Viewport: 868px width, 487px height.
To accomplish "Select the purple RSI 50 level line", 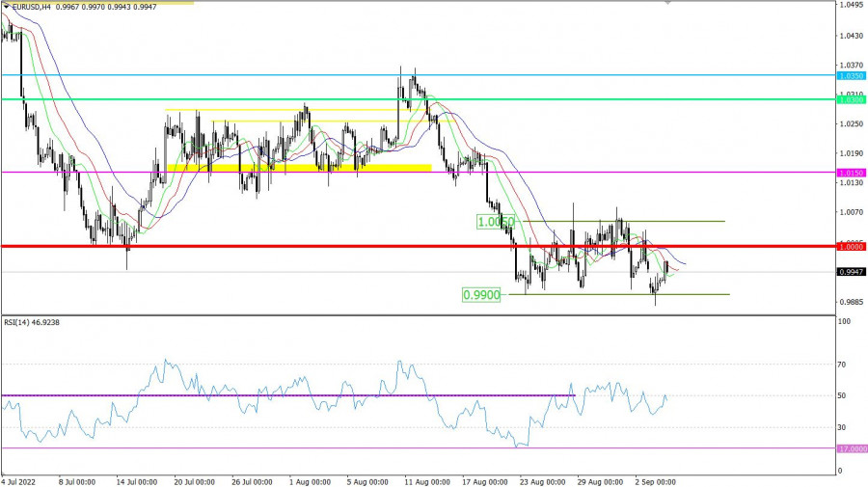I will pos(289,395).
